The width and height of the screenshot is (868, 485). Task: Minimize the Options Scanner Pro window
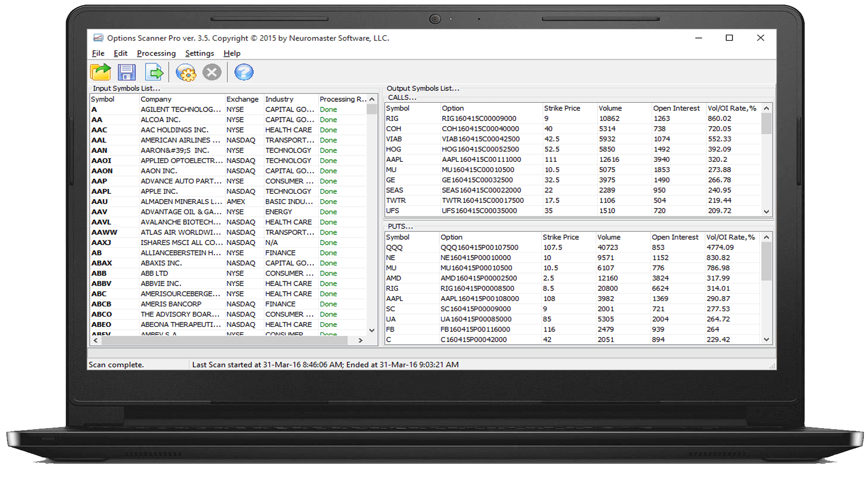click(x=698, y=38)
